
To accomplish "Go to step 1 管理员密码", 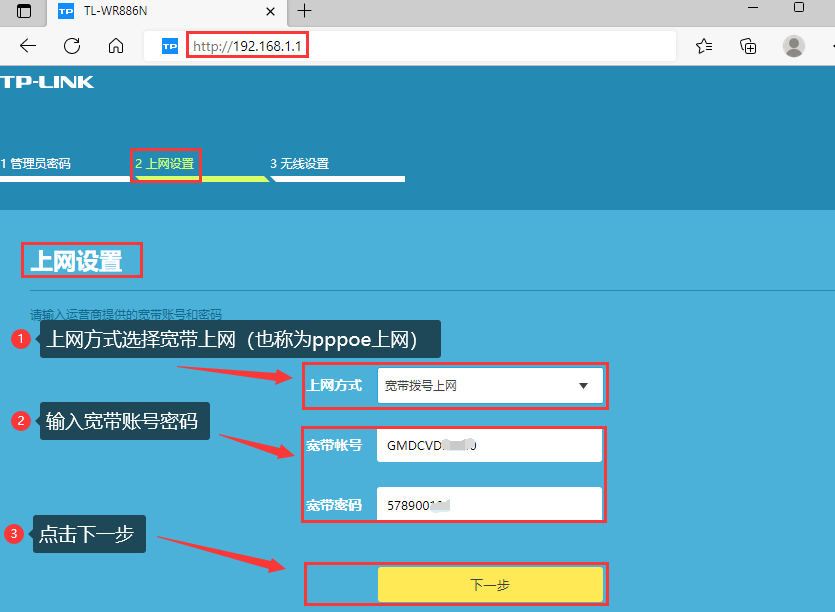I will tap(36, 164).
